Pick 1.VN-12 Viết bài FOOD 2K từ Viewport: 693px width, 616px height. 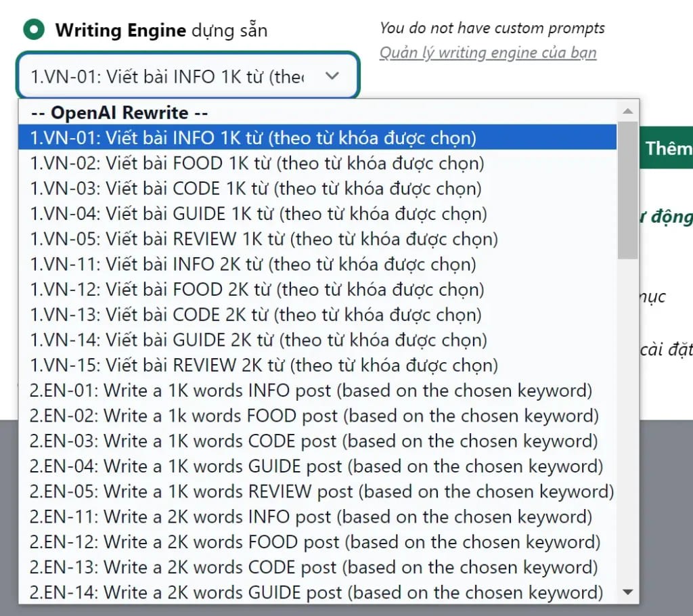tap(317, 289)
